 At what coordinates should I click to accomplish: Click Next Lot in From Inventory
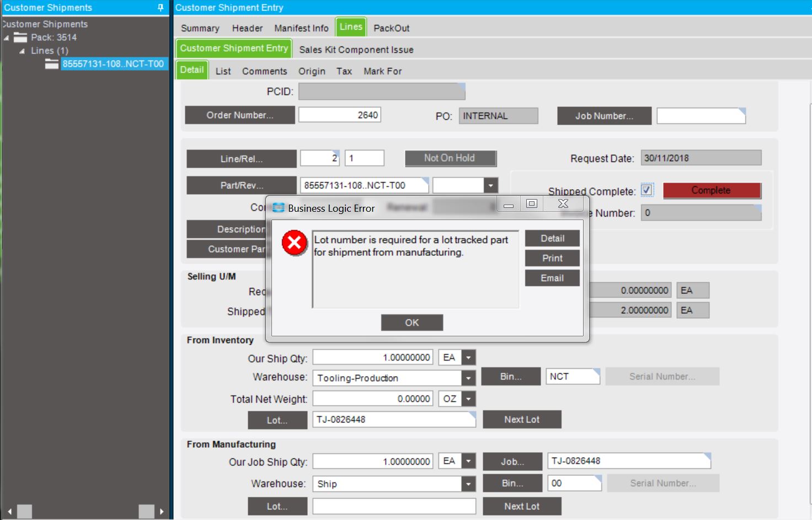522,420
